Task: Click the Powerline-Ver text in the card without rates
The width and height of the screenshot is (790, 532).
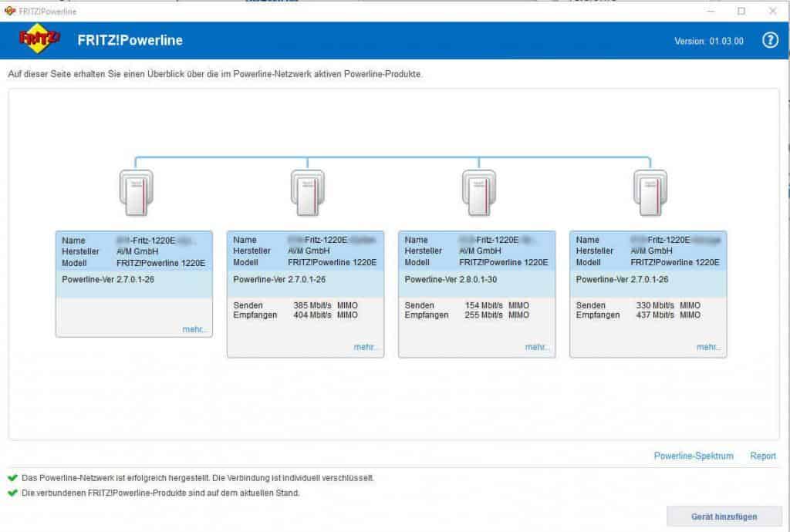Action: tap(108, 279)
